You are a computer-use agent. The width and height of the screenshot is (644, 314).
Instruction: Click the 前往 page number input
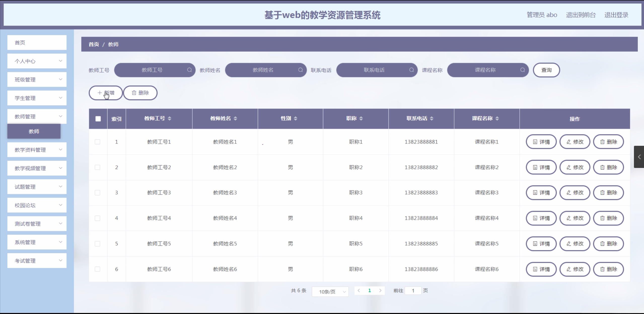(x=413, y=291)
